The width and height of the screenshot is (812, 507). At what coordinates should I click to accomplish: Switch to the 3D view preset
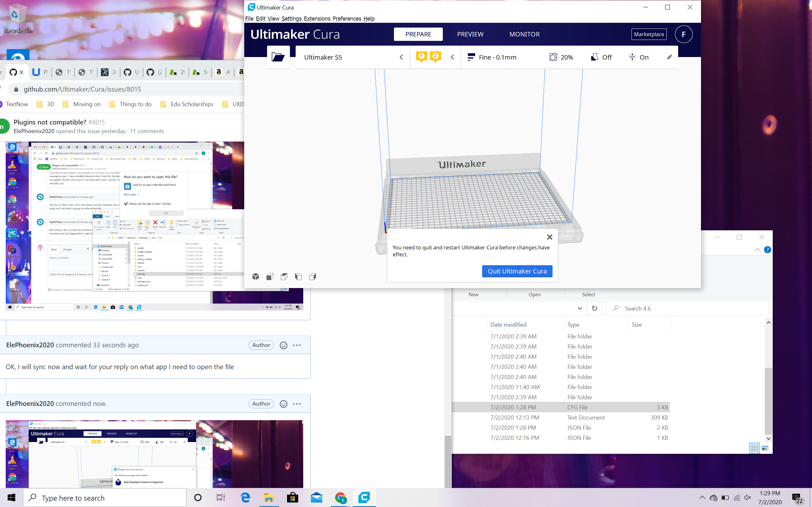pyautogui.click(x=255, y=276)
